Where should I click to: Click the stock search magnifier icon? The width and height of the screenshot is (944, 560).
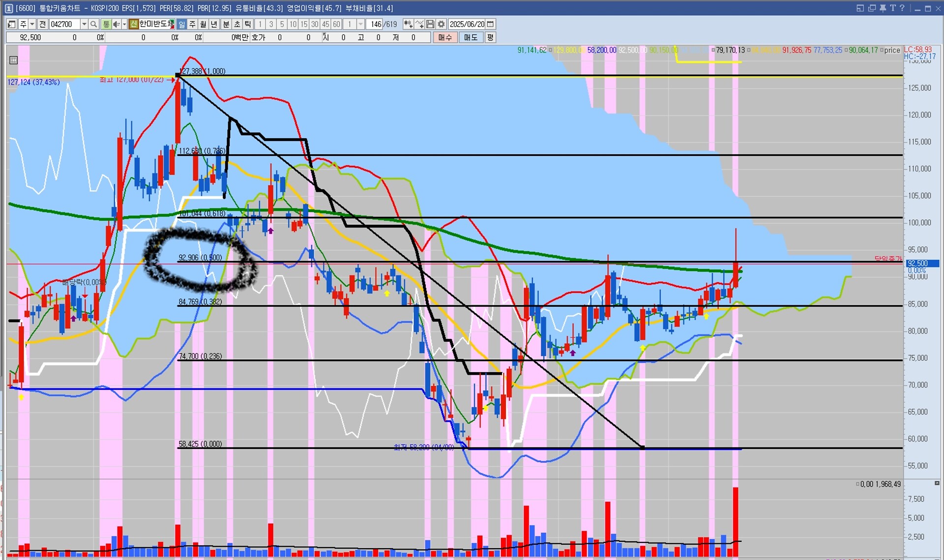pyautogui.click(x=93, y=24)
